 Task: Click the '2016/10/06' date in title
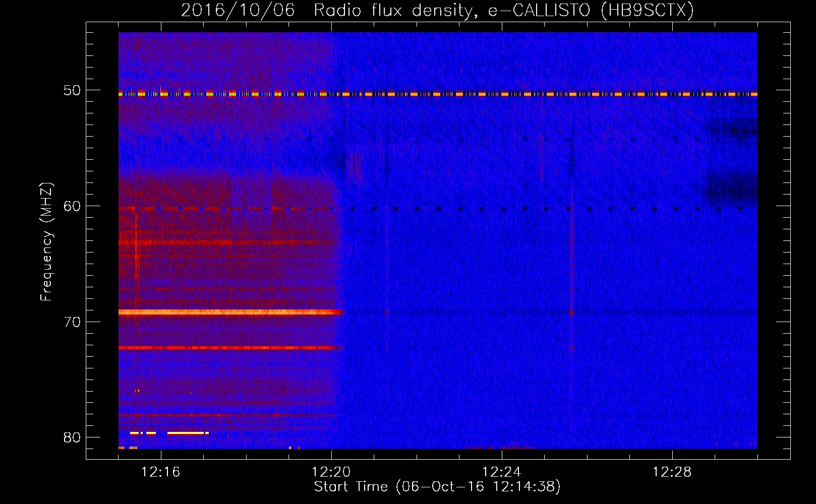(238, 10)
